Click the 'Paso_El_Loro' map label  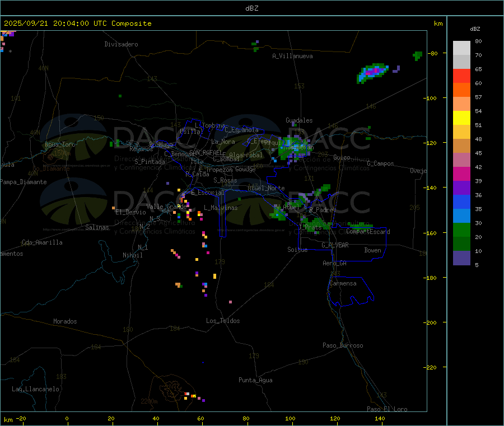pyautogui.click(x=388, y=409)
